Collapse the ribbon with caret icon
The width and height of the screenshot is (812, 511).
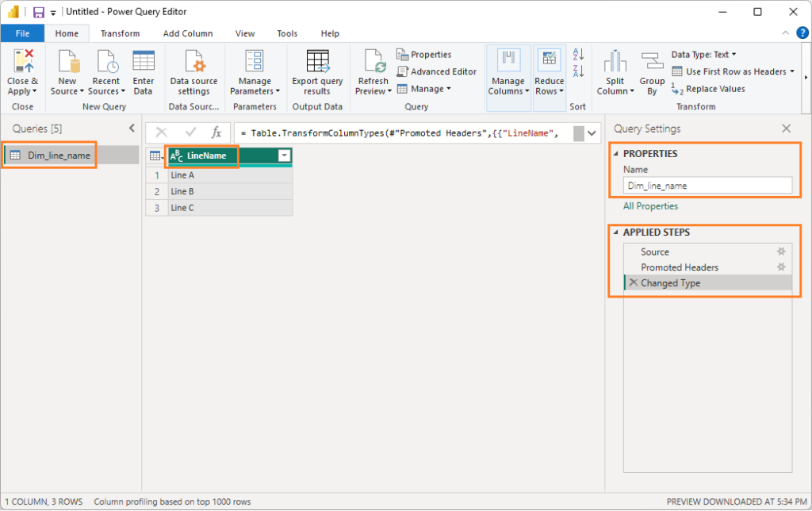click(785, 33)
